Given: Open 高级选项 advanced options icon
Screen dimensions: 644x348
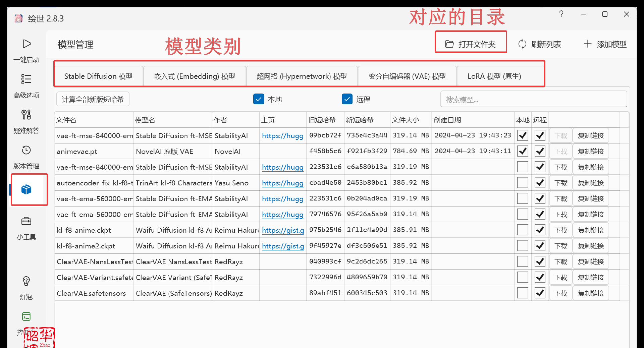Looking at the screenshot, I should pyautogui.click(x=26, y=79).
